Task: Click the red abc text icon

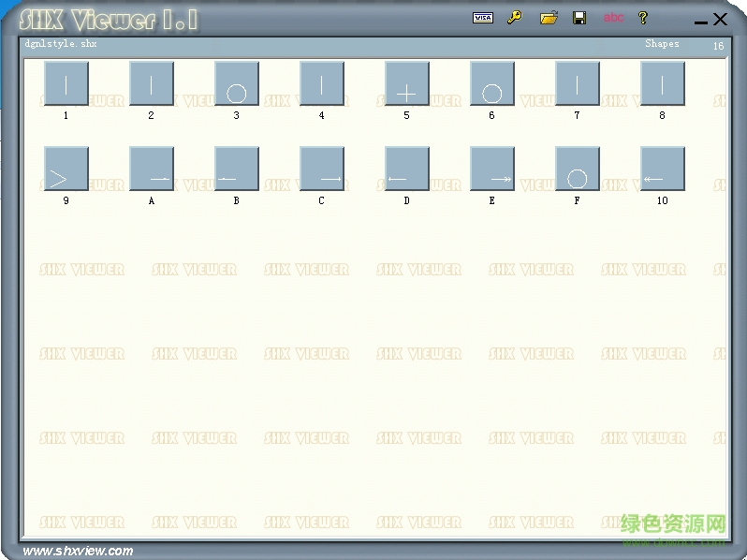Action: pos(613,18)
